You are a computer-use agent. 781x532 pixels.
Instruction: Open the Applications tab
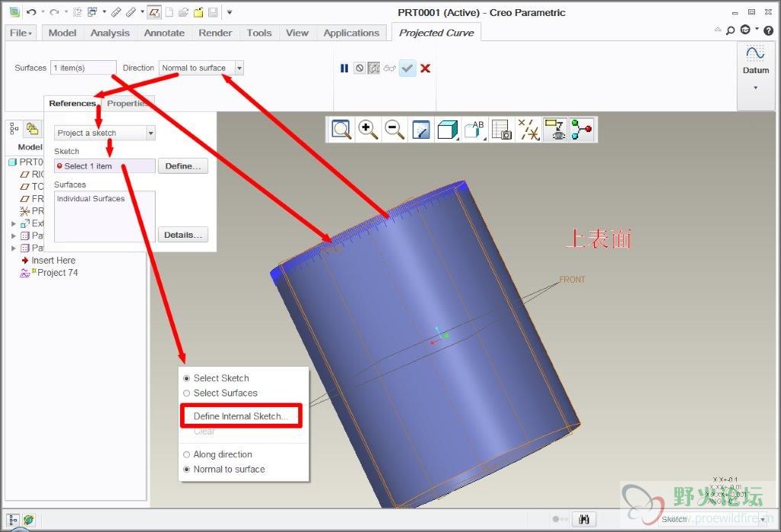pos(351,33)
